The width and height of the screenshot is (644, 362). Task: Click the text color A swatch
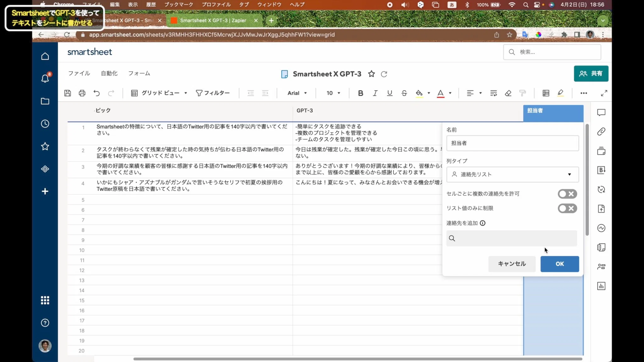coord(441,93)
